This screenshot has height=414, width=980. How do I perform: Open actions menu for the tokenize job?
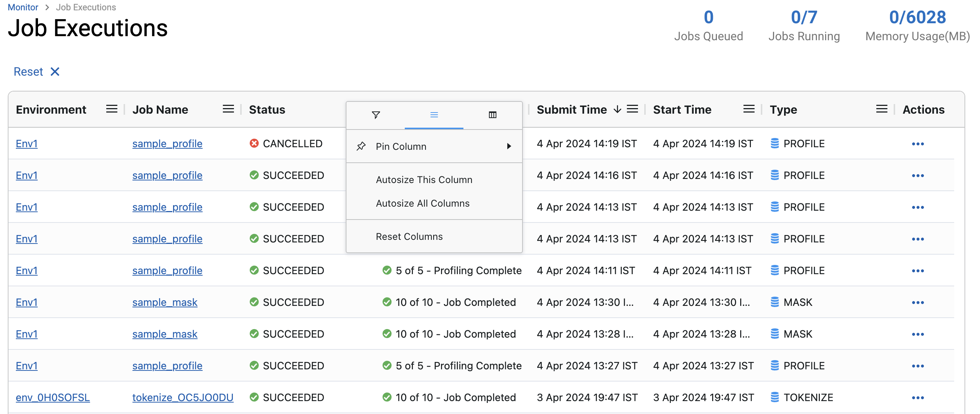coord(918,398)
